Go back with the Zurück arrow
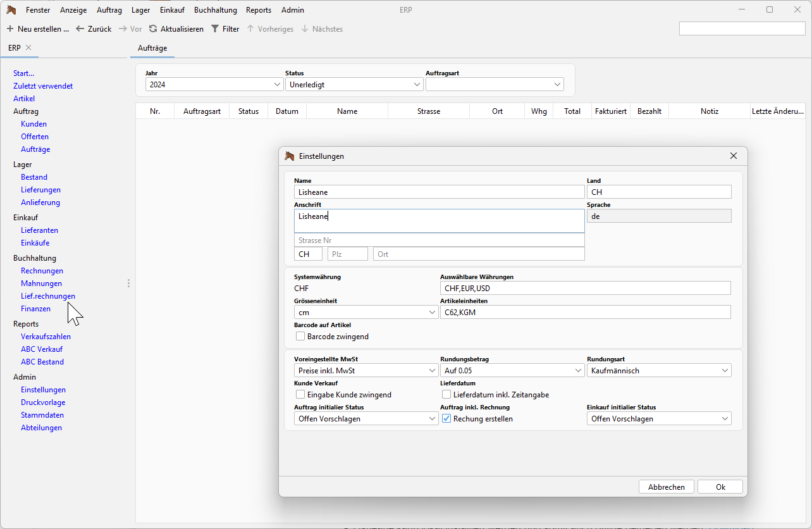Image resolution: width=812 pixels, height=529 pixels. 80,29
